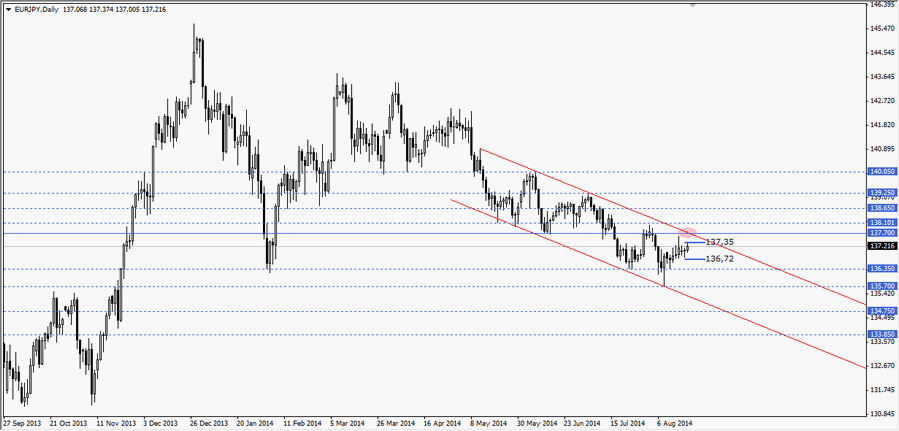Click the 142.720 price scale value
Screen dimensions: 899x431
coord(883,100)
